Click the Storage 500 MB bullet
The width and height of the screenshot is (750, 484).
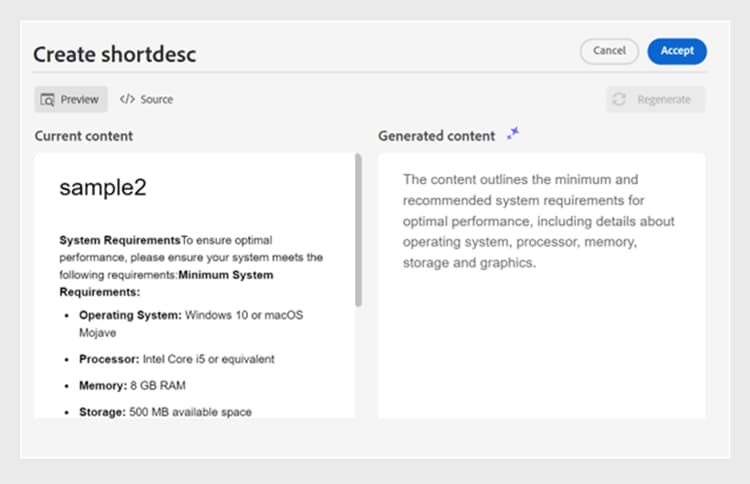click(x=165, y=411)
